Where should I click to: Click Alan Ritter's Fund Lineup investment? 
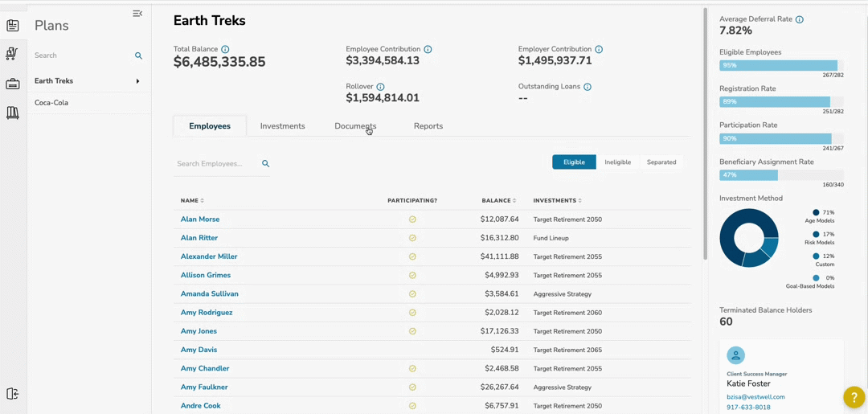point(551,238)
